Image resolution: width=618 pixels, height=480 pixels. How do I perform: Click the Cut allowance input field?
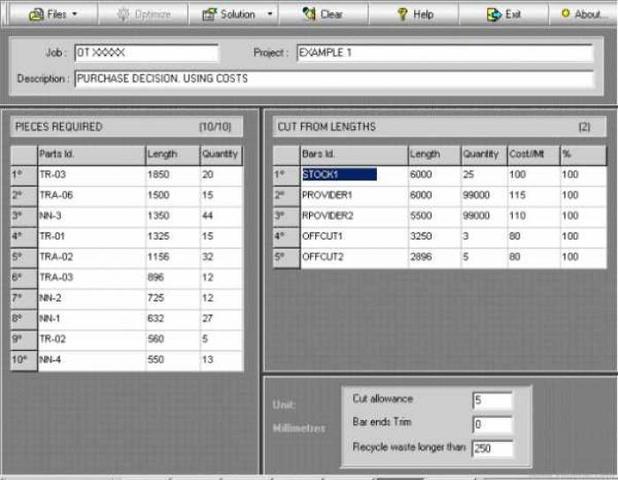[x=492, y=400]
